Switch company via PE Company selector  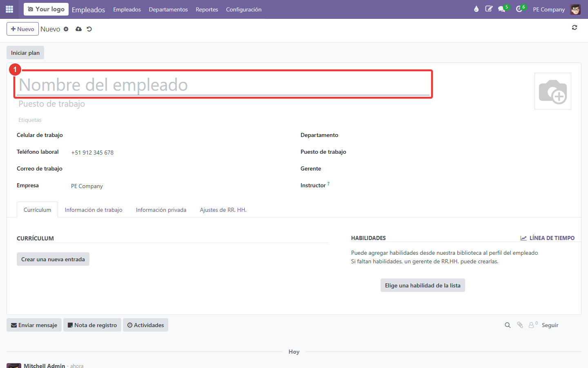(x=549, y=9)
